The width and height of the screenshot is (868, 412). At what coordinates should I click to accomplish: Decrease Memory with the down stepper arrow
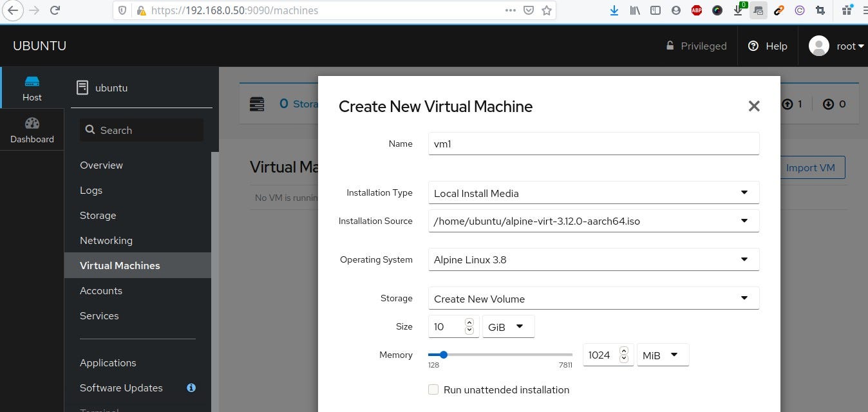pos(623,359)
